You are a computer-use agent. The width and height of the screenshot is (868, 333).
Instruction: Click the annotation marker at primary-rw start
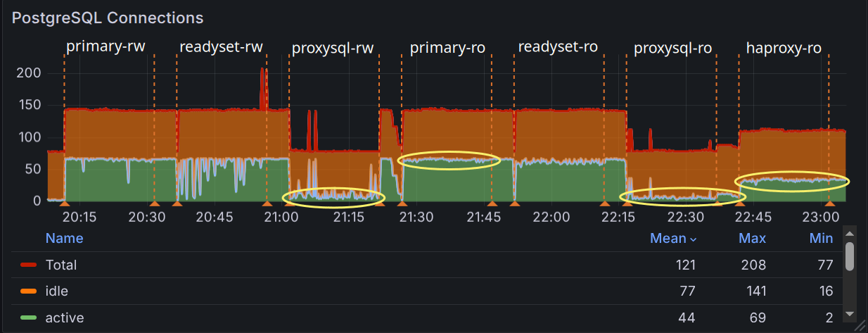click(x=64, y=203)
